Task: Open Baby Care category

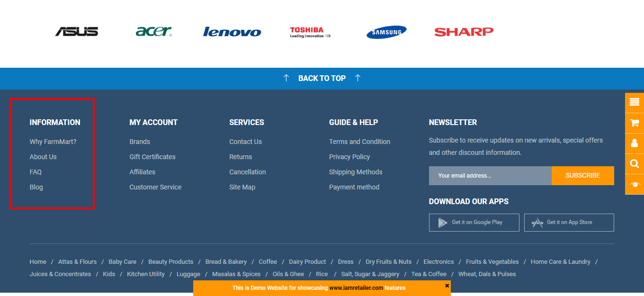Action: pos(122,262)
